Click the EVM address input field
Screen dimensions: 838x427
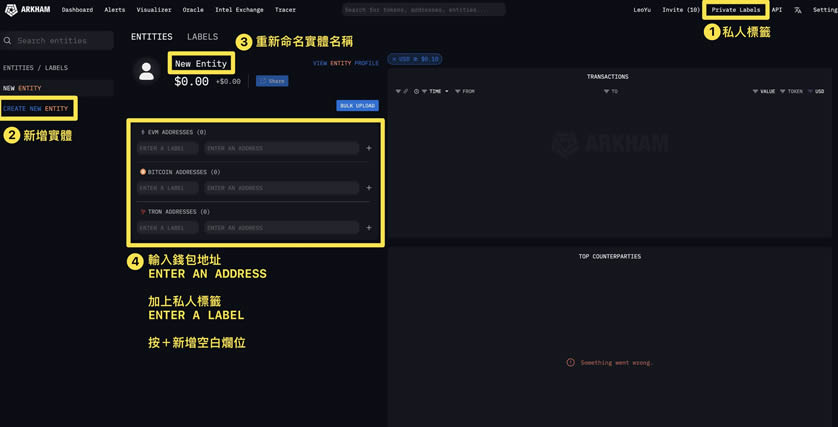[281, 148]
